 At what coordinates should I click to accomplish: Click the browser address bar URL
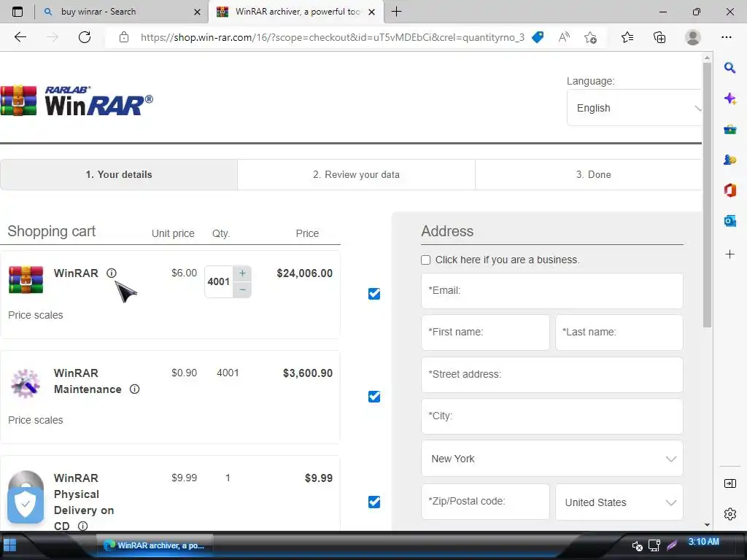click(332, 37)
